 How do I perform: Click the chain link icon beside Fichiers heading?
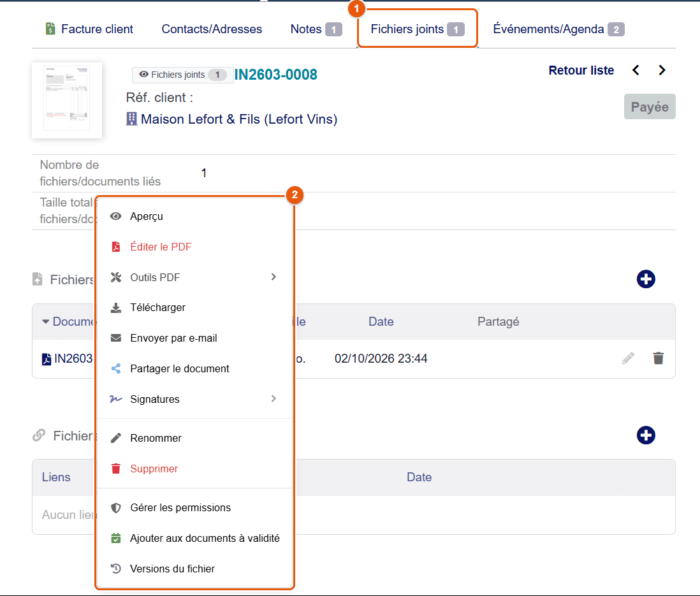point(39,435)
